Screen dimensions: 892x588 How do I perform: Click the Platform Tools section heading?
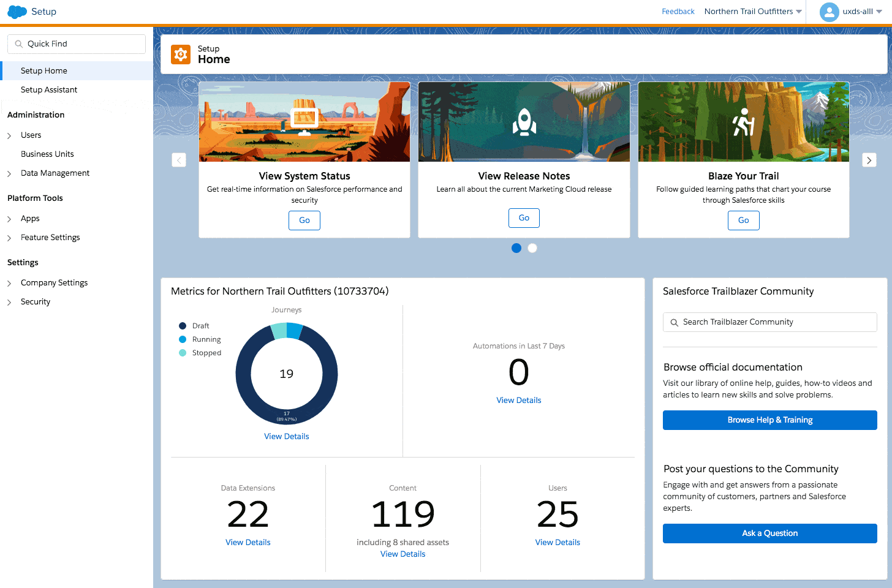[36, 198]
